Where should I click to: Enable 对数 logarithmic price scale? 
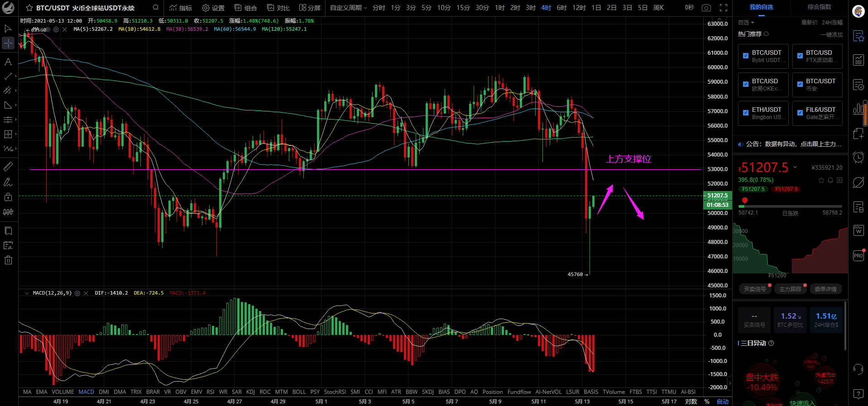pos(691,401)
